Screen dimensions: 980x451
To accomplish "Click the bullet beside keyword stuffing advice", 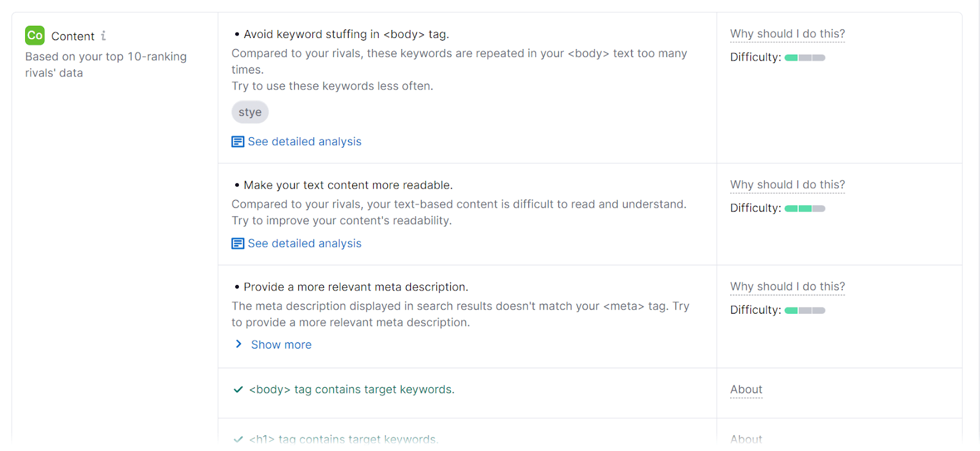I will click(238, 34).
